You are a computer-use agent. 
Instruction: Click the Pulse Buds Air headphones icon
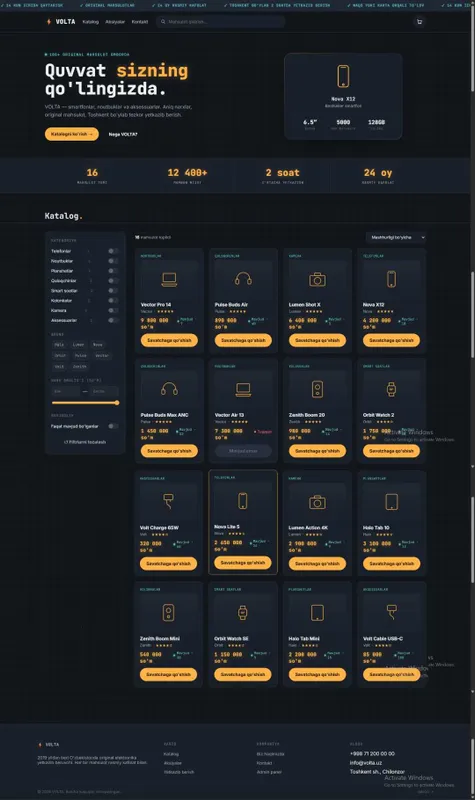[x=243, y=279]
